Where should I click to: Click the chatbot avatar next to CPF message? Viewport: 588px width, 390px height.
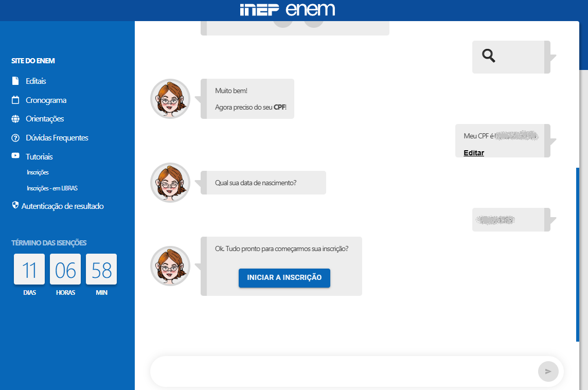coord(170,98)
